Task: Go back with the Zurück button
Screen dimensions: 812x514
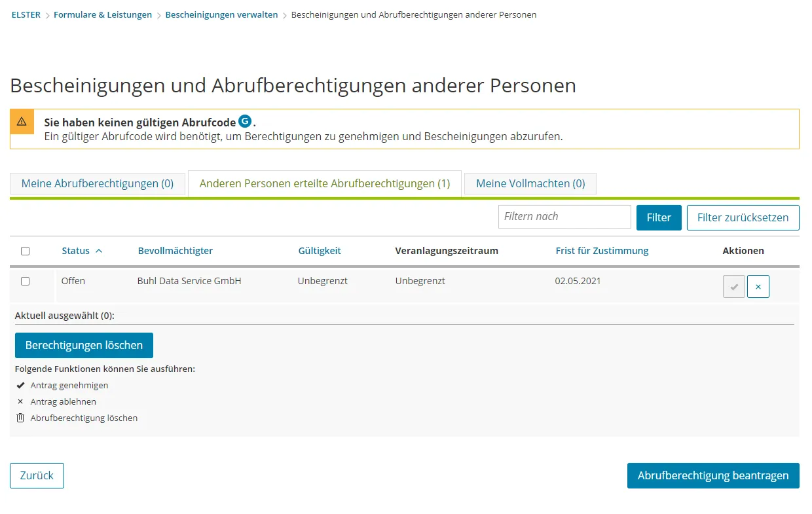Action: (37, 475)
